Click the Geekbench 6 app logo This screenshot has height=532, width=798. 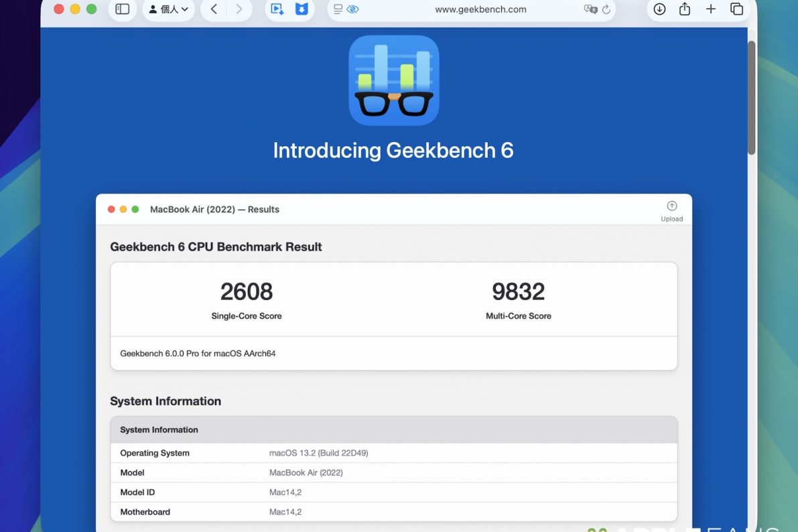coord(394,80)
